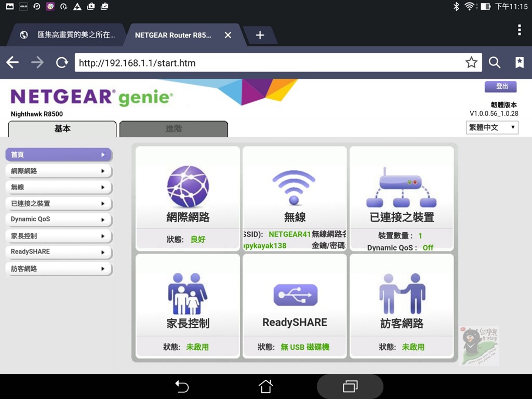532x399 pixels.
Task: Click the 裝置數量 count value 1
Action: point(420,236)
